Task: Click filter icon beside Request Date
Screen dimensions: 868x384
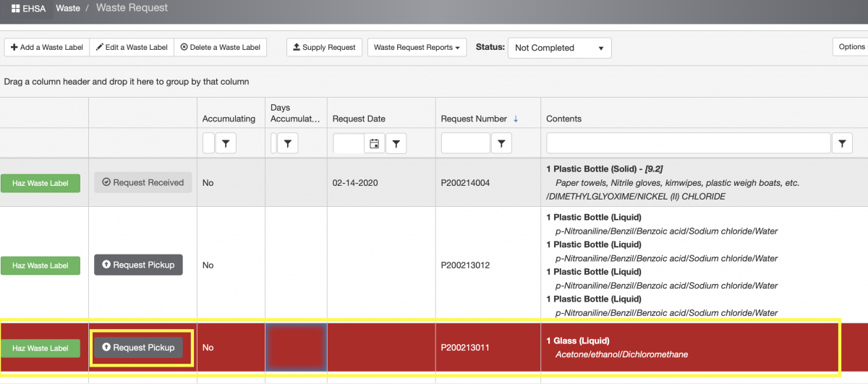Action: click(x=396, y=144)
